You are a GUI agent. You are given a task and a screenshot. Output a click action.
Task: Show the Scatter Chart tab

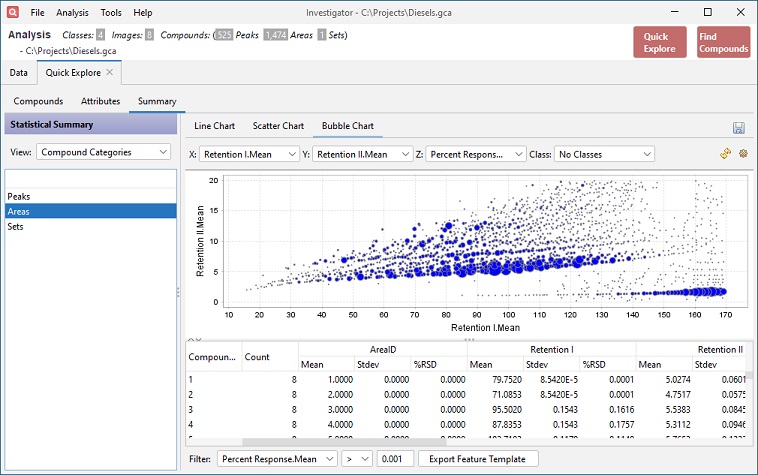pyautogui.click(x=278, y=126)
